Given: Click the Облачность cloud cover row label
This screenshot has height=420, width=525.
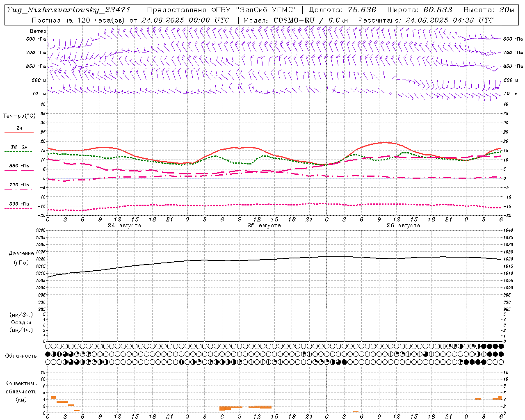Looking at the screenshot, I should pos(21,356).
